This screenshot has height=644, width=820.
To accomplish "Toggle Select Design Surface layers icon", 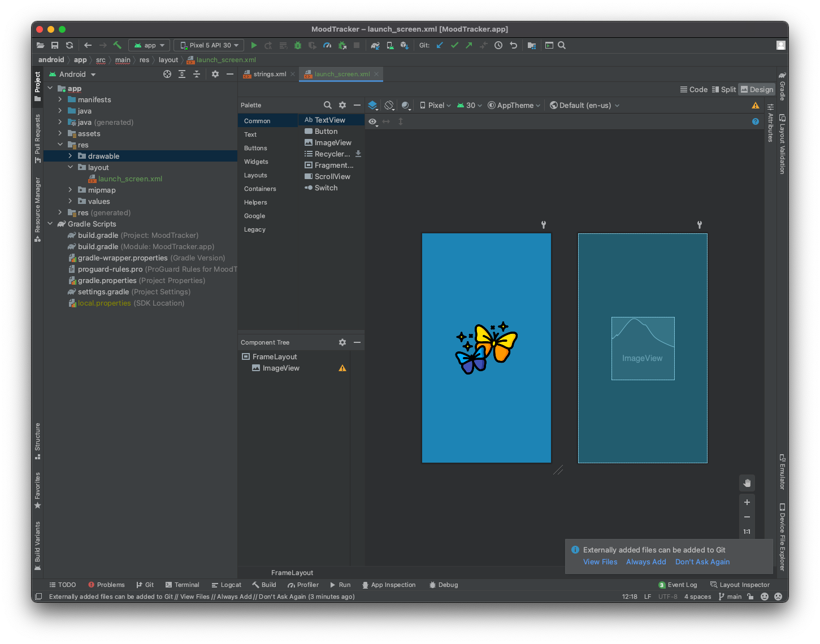I will pyautogui.click(x=372, y=105).
